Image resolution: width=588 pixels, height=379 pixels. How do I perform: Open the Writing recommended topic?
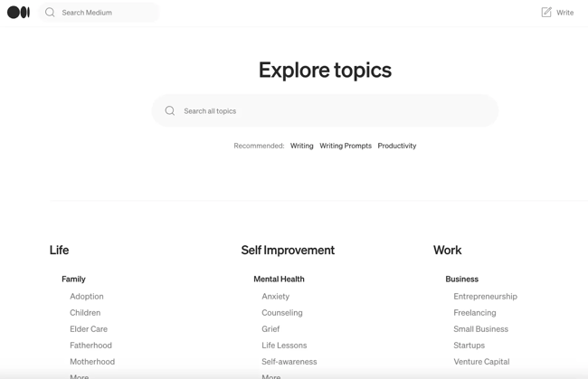click(x=301, y=146)
